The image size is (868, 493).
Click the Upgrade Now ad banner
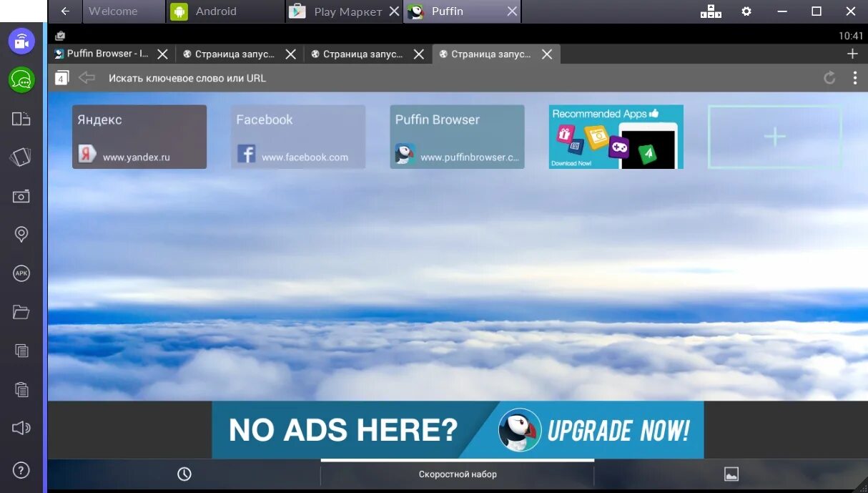point(458,429)
